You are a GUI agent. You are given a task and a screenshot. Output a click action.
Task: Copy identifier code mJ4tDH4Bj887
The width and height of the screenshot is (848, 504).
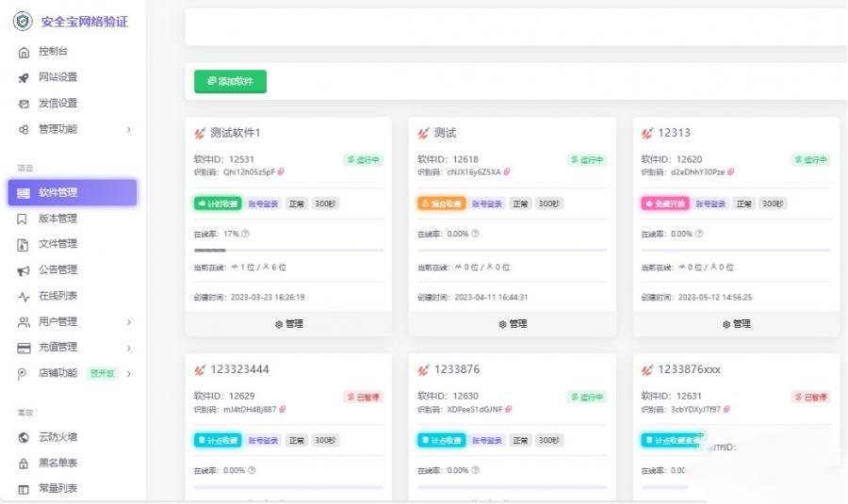tap(283, 410)
